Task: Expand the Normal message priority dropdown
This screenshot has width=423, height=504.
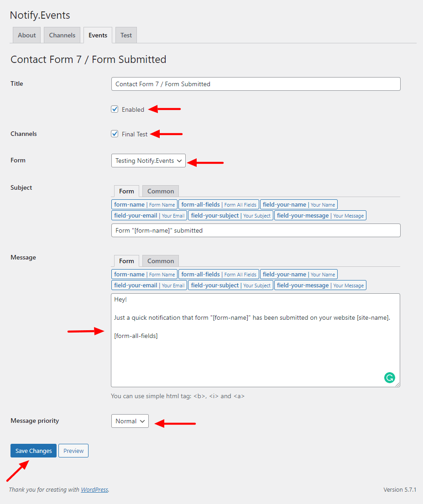Action: [x=130, y=421]
